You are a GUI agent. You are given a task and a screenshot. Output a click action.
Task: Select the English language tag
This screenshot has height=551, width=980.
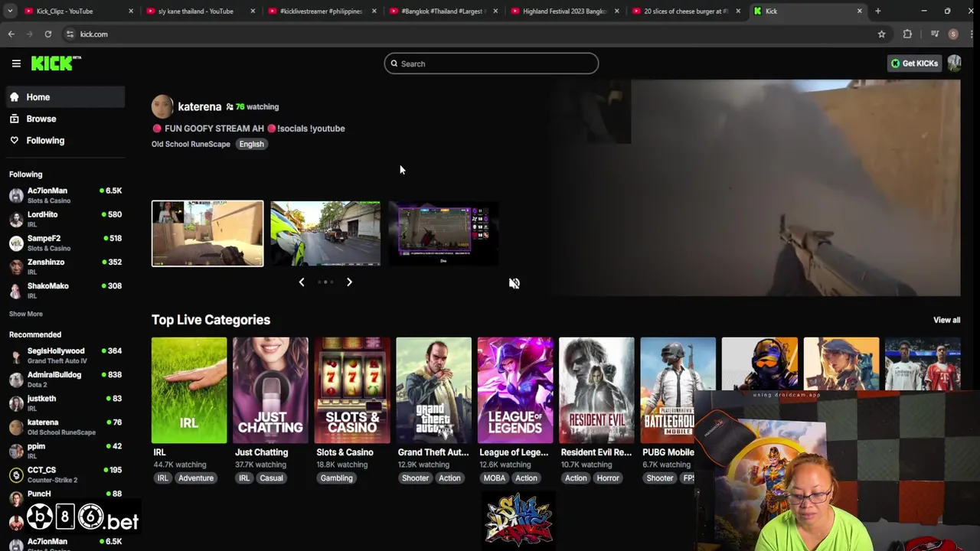[x=251, y=144]
